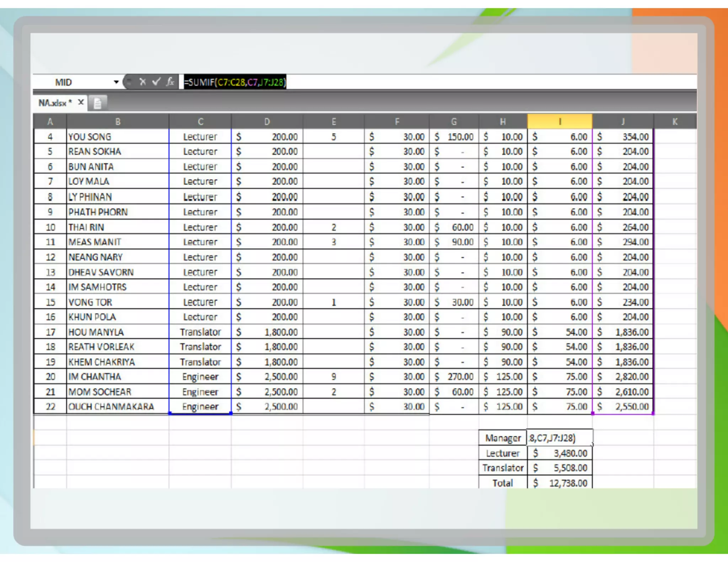Close the NA.xlsx document tab
The width and height of the screenshot is (728, 562).
pyautogui.click(x=81, y=102)
